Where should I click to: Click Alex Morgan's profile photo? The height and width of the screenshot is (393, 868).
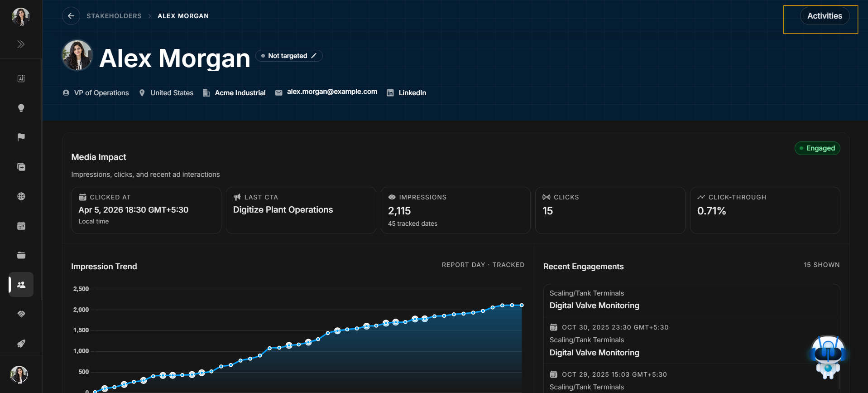(x=77, y=56)
